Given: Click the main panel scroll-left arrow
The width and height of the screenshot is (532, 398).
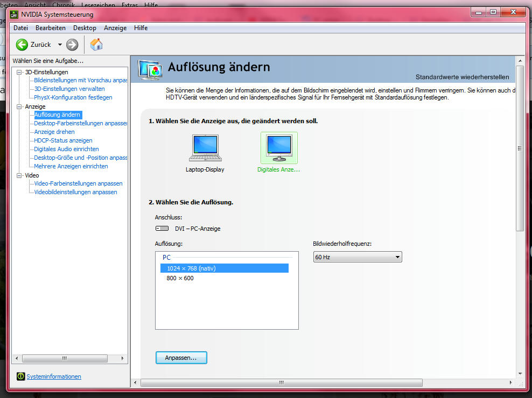Looking at the screenshot, I should [135, 382].
